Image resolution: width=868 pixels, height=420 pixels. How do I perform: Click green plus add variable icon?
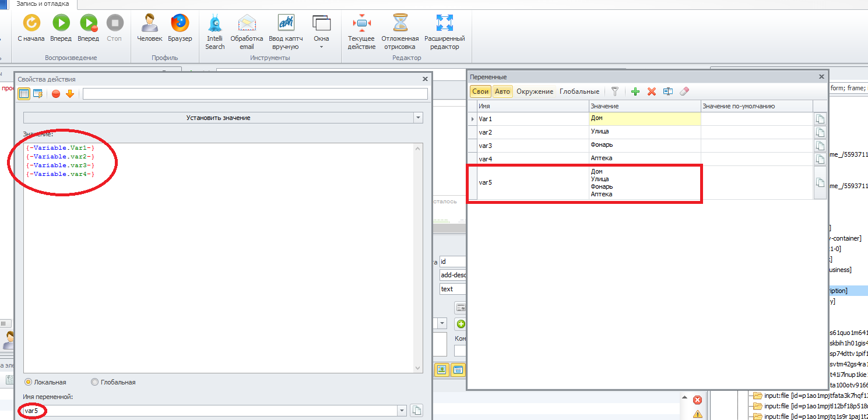coord(635,91)
